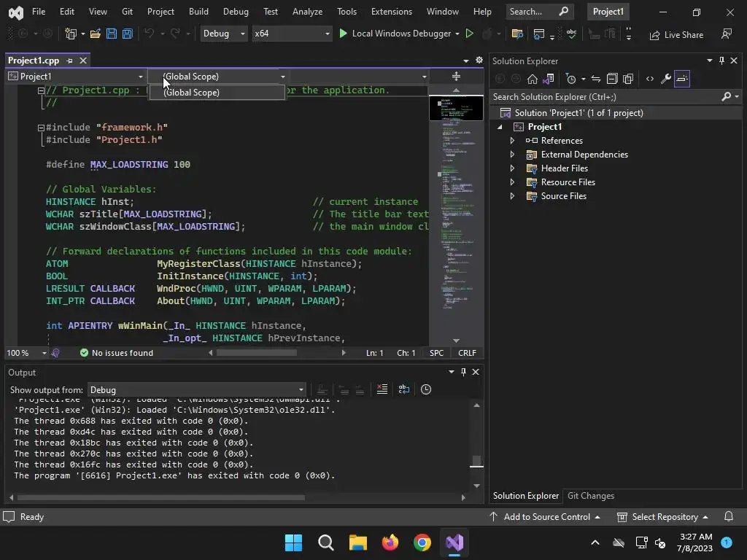
Task: Click the split editor window icon
Action: [456, 76]
